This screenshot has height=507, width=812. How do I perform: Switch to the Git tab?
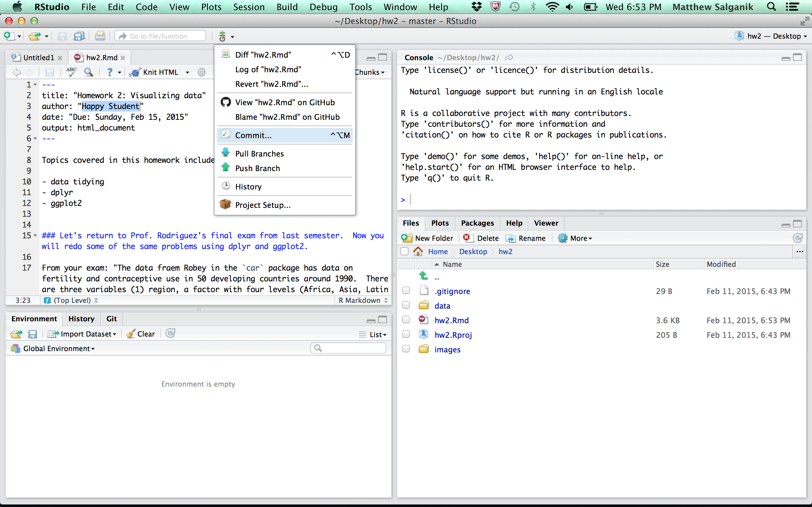coord(111,318)
